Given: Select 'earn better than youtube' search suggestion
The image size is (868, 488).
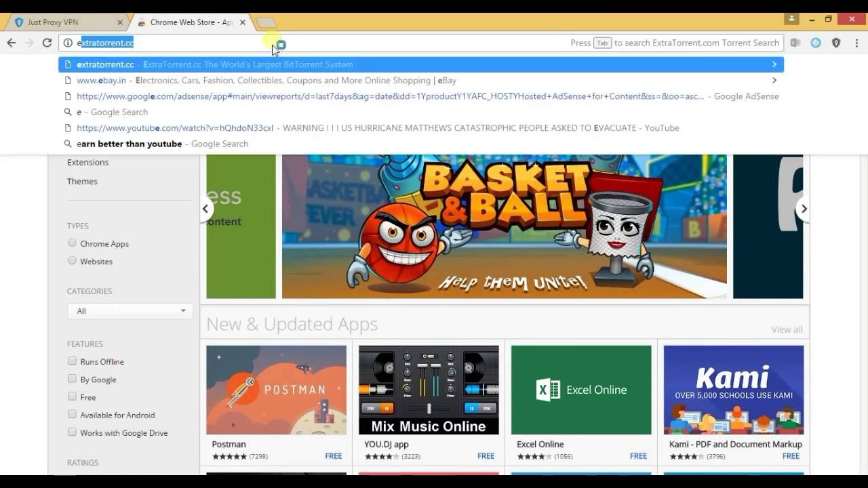Looking at the screenshot, I should point(420,144).
